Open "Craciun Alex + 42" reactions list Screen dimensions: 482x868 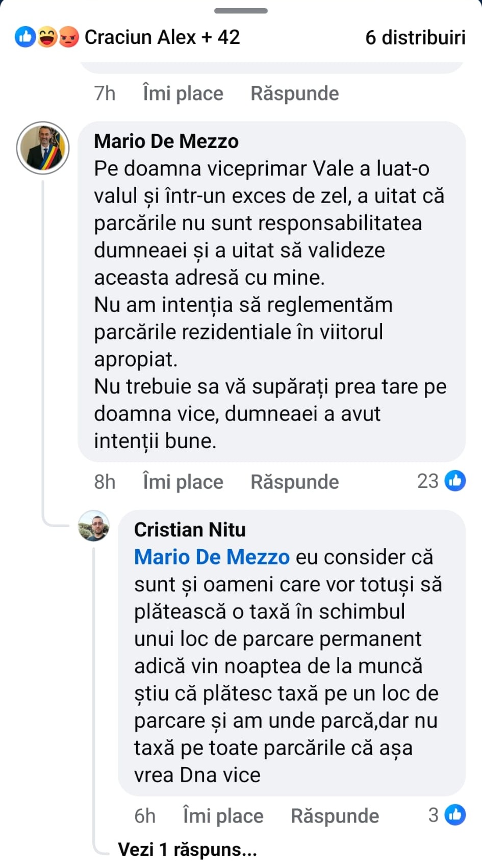[x=162, y=37]
